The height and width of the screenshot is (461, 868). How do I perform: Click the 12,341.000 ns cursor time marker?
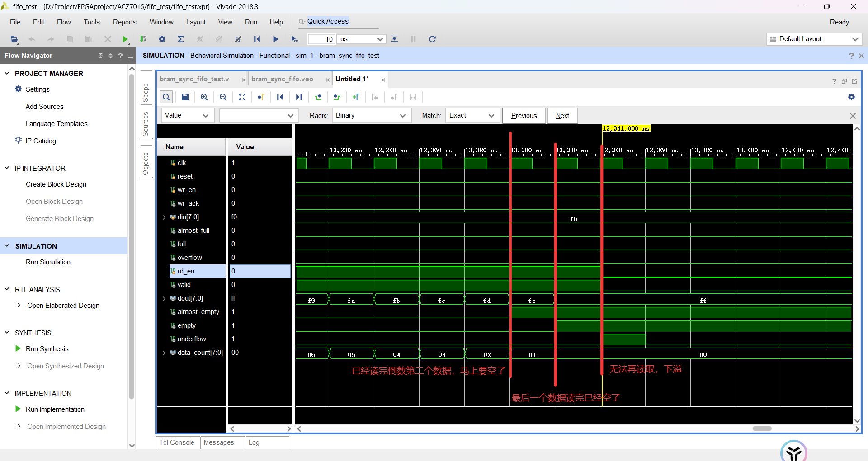(626, 128)
